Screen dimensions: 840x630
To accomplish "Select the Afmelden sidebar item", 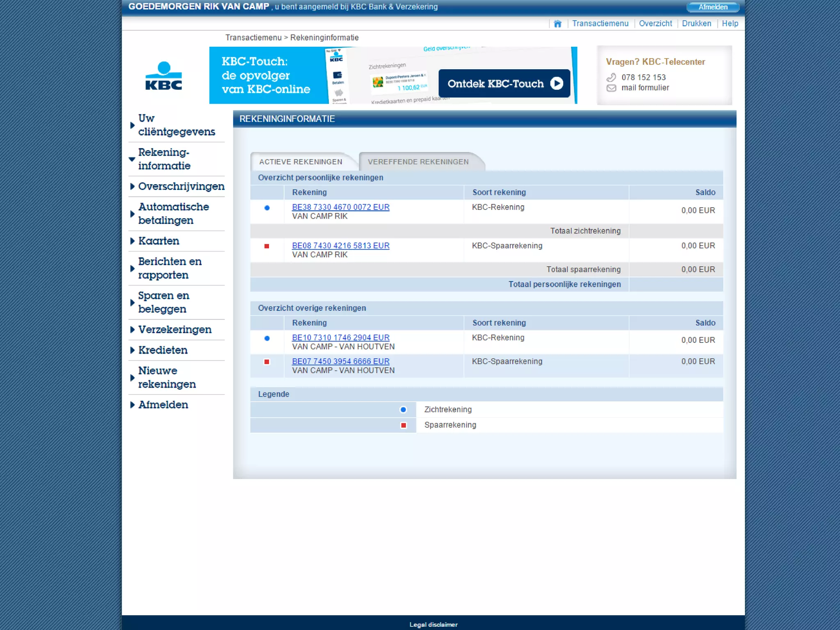I will 163,404.
